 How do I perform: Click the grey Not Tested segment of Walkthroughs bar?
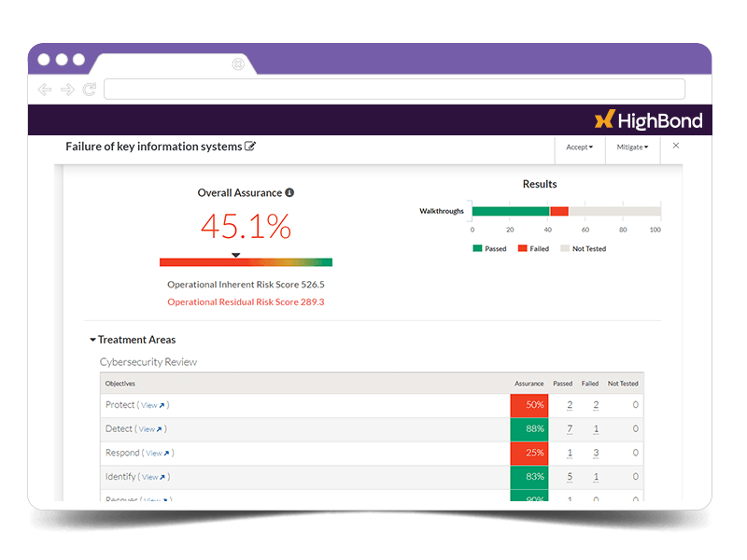[614, 212]
